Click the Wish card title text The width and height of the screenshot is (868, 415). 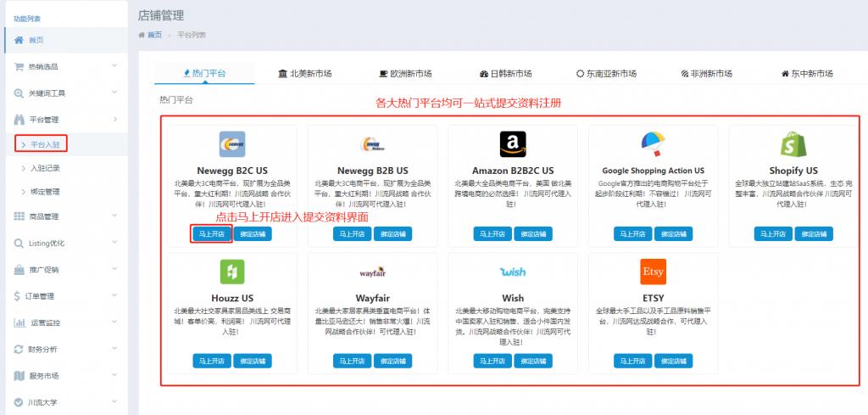[x=513, y=298]
